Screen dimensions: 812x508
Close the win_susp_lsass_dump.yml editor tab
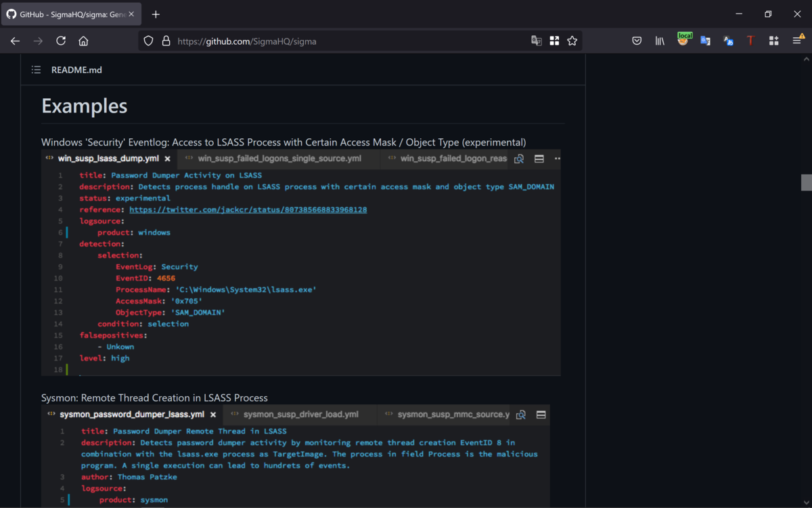(168, 159)
